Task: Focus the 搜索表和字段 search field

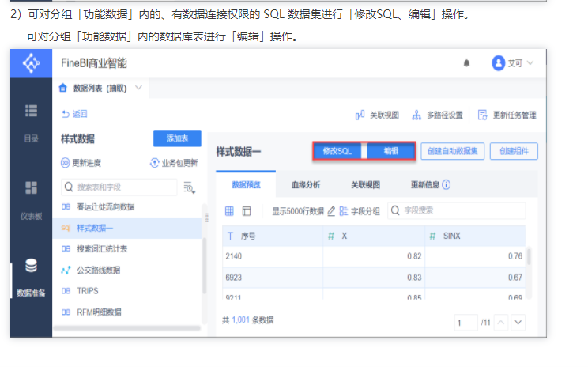Action: 119,187
